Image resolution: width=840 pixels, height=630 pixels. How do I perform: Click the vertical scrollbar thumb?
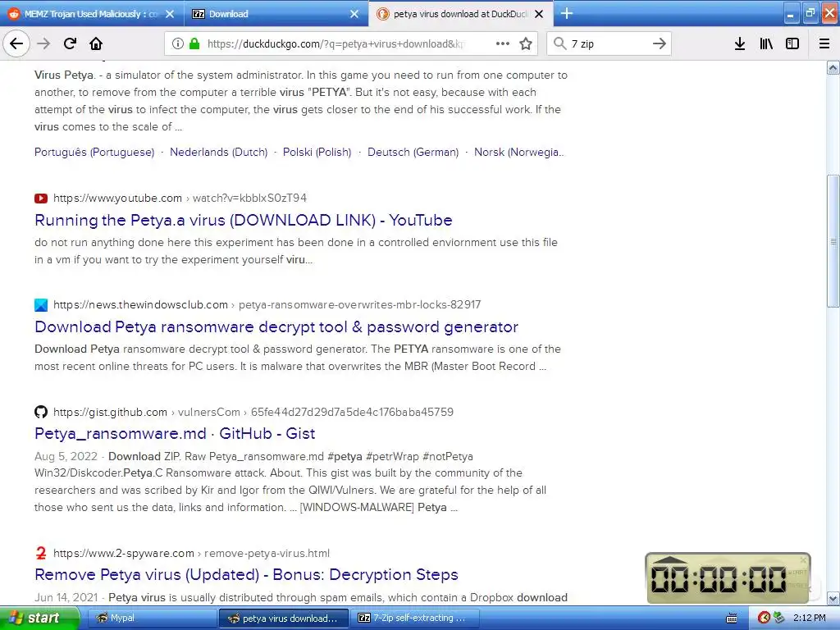[833, 241]
